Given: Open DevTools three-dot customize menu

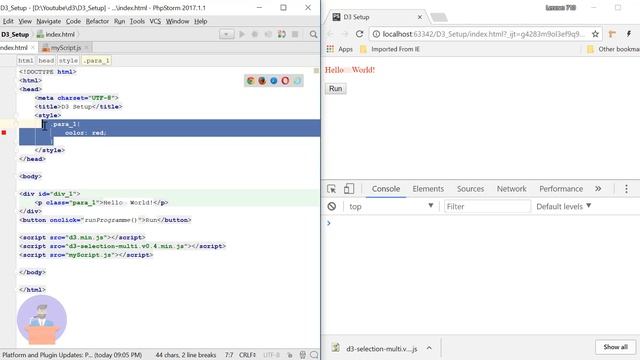Looking at the screenshot, I should 626,189.
